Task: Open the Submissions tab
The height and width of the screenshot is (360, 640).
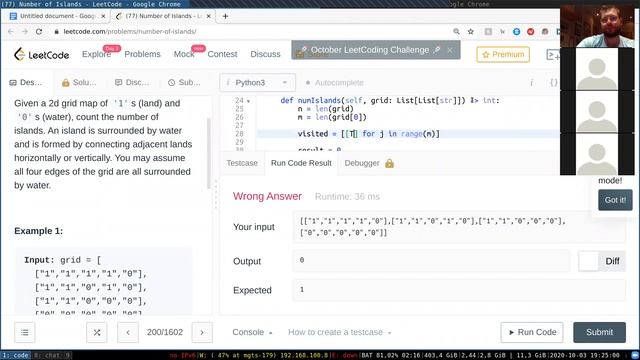Action: [x=184, y=83]
